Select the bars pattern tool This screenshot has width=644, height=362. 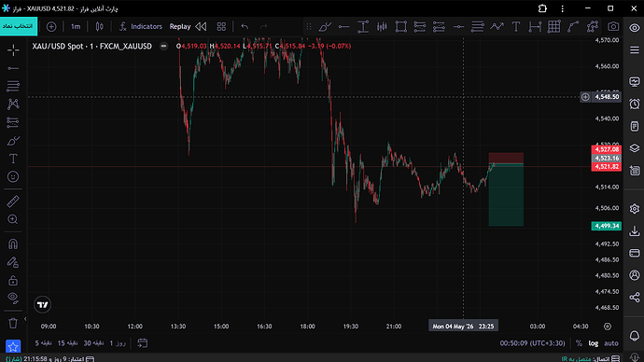(x=382, y=27)
